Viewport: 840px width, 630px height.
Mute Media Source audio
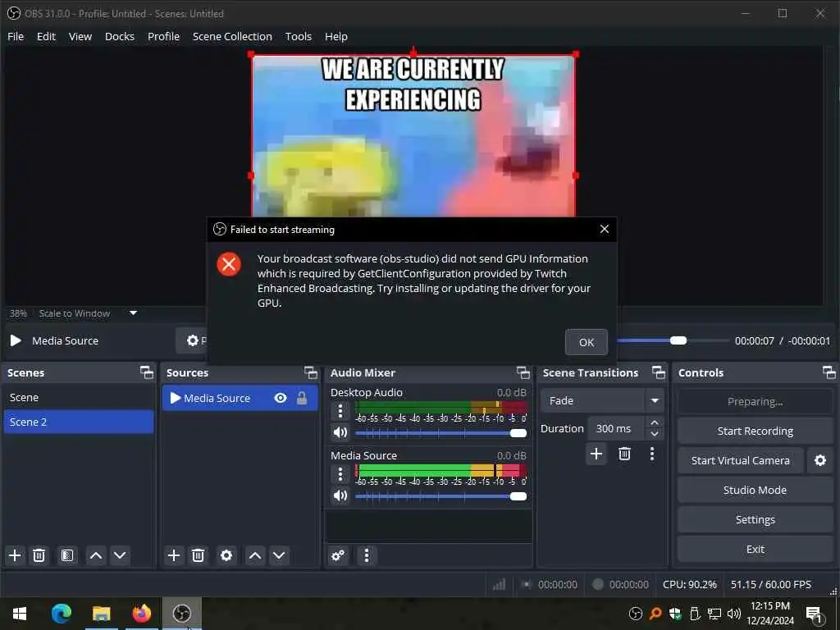(x=340, y=495)
